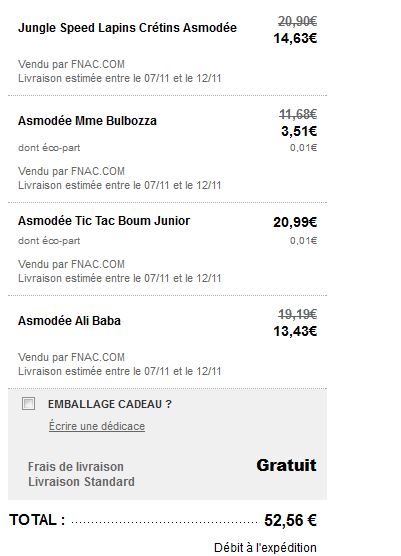Viewport: 401px width, 556px height.
Task: Click the 14,63€ discounted price
Action: [x=295, y=38]
